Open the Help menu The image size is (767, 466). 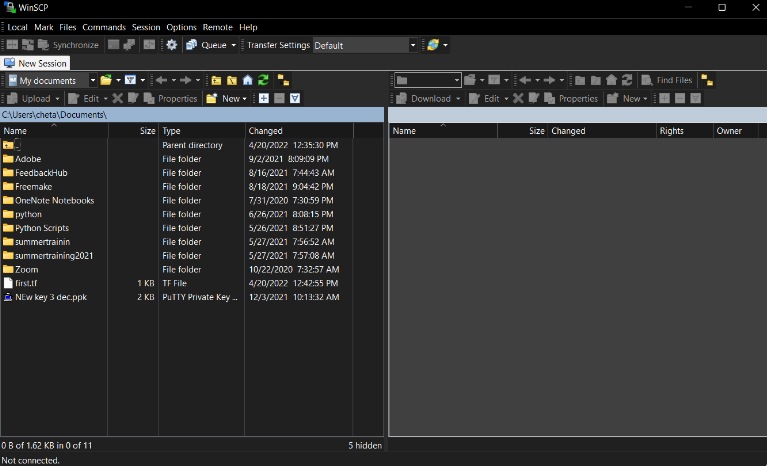click(x=248, y=27)
